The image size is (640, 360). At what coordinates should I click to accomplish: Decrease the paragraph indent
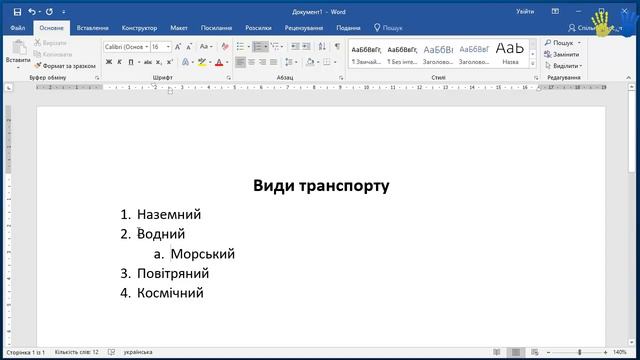click(x=295, y=47)
